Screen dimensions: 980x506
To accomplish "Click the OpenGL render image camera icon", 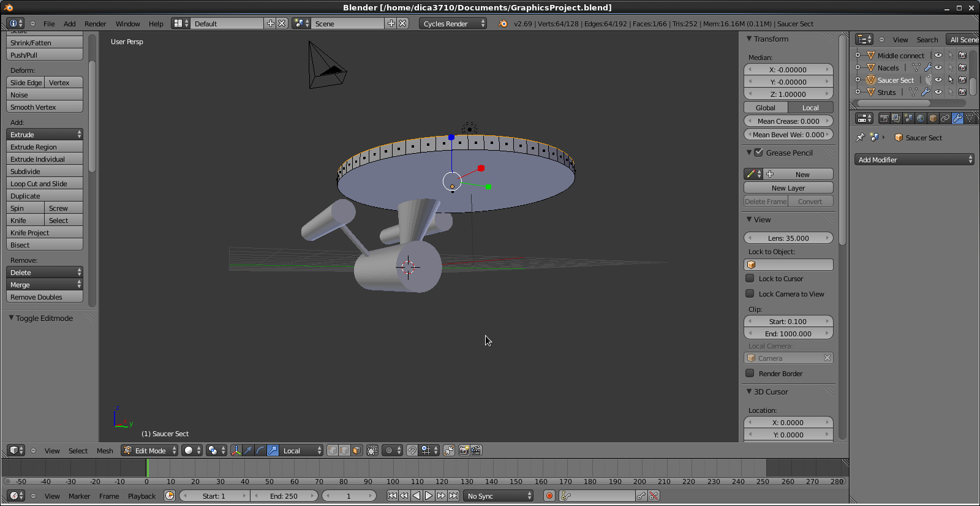I will (x=464, y=450).
